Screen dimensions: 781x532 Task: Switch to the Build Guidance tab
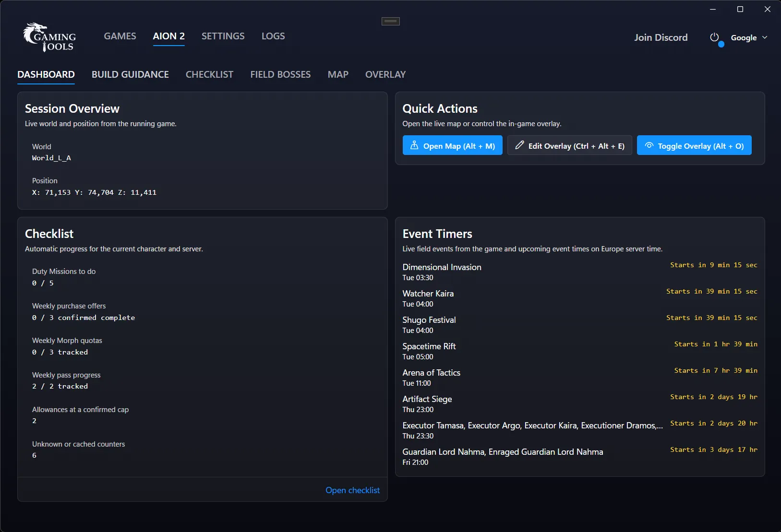click(130, 74)
